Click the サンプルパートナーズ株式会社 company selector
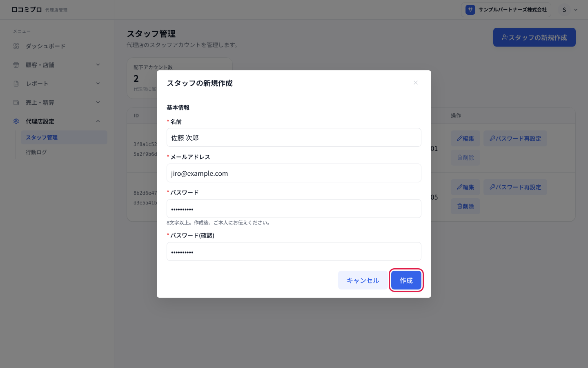Viewport: 588px width, 368px height. click(x=506, y=10)
